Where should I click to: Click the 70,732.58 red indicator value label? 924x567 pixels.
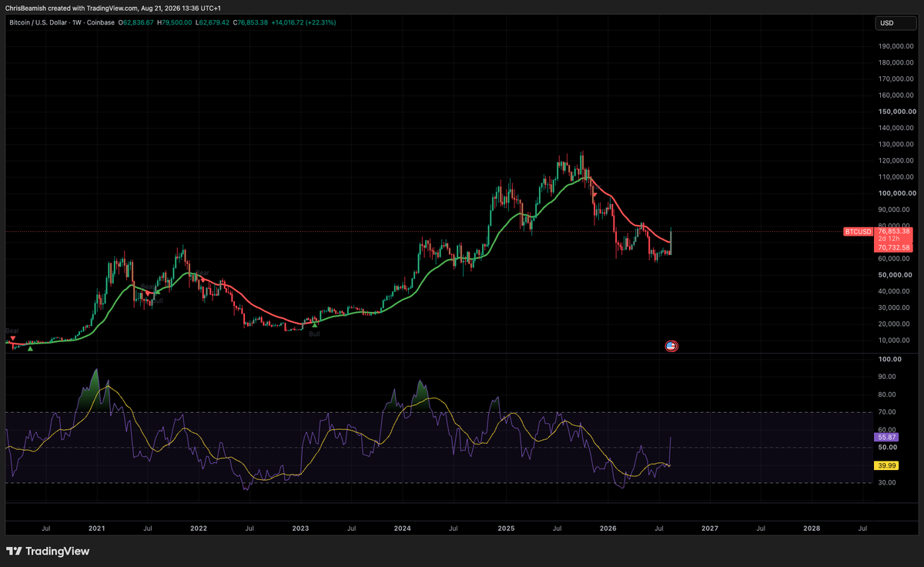(895, 247)
